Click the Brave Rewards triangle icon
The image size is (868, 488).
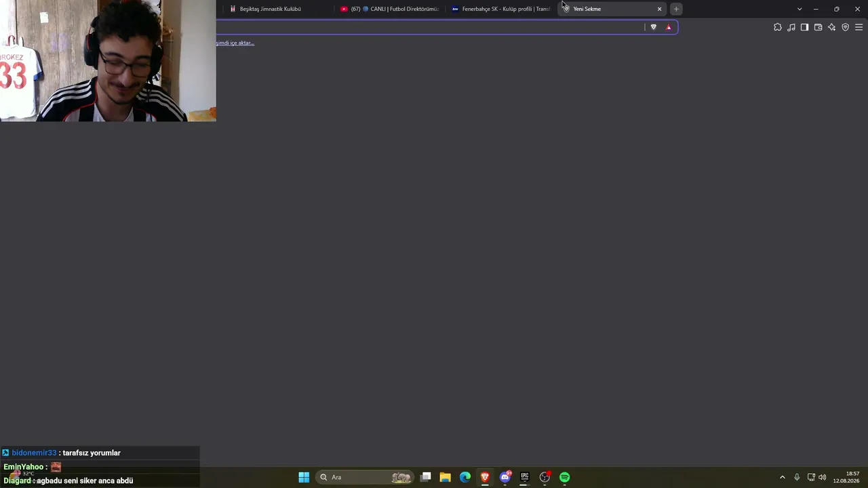pyautogui.click(x=669, y=27)
